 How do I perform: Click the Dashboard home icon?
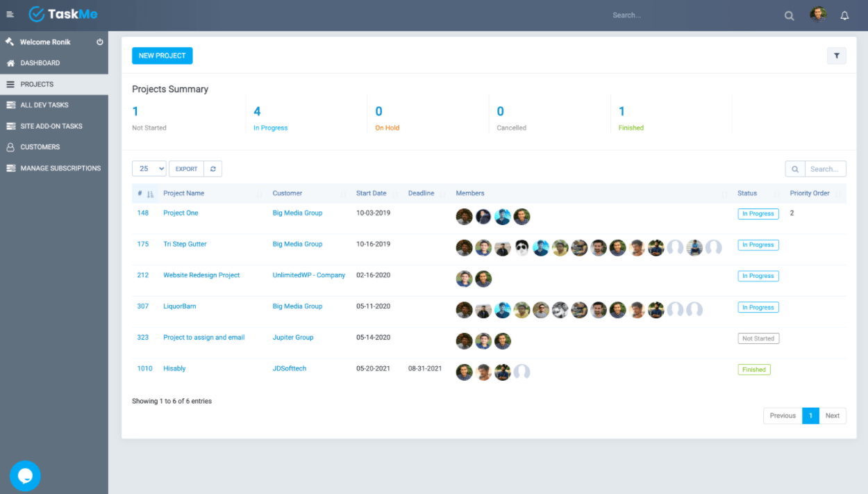10,63
